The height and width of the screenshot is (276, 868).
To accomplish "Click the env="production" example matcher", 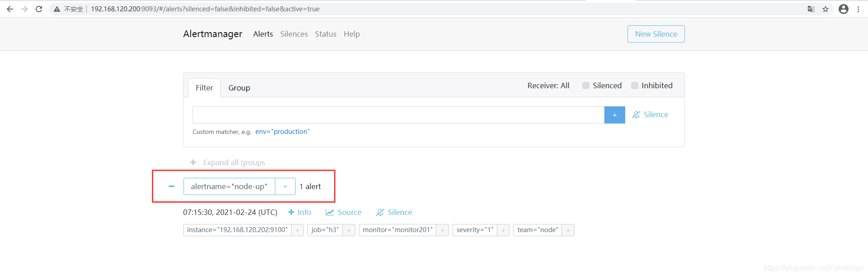I will (x=283, y=132).
